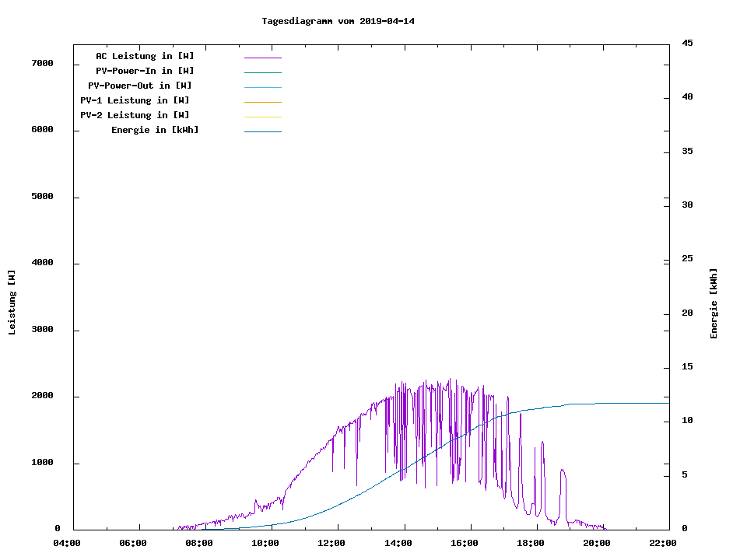The height and width of the screenshot is (560, 747).
Task: Click the left axis title Leistung [W]
Action: [12, 303]
